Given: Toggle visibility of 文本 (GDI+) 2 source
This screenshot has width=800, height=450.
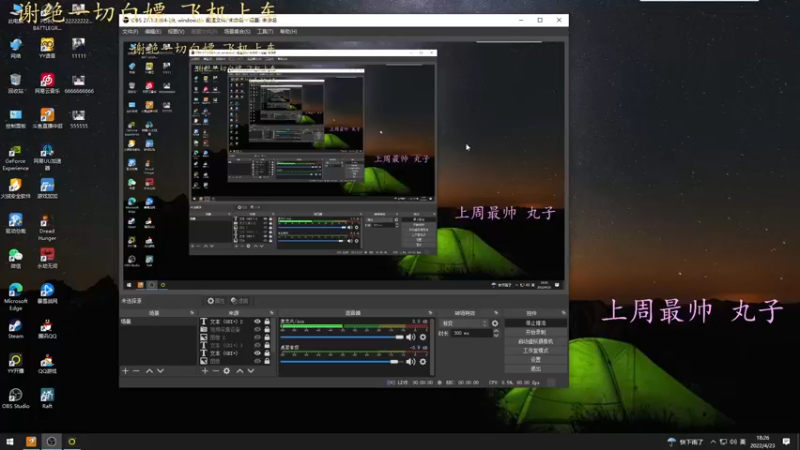Looking at the screenshot, I should point(257,321).
